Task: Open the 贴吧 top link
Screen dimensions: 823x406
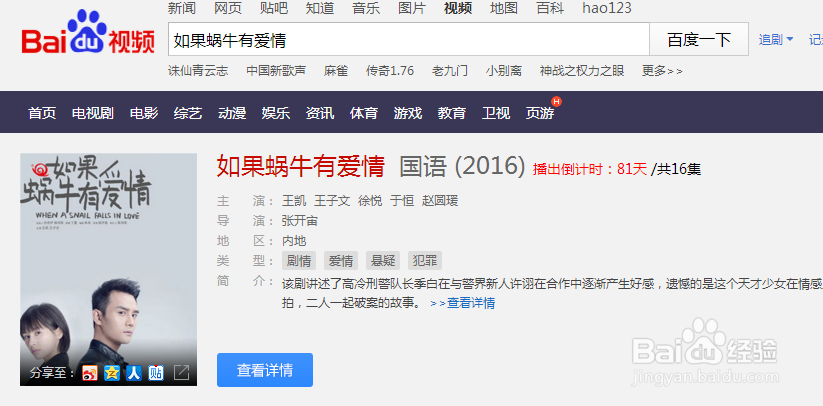Action: (274, 8)
